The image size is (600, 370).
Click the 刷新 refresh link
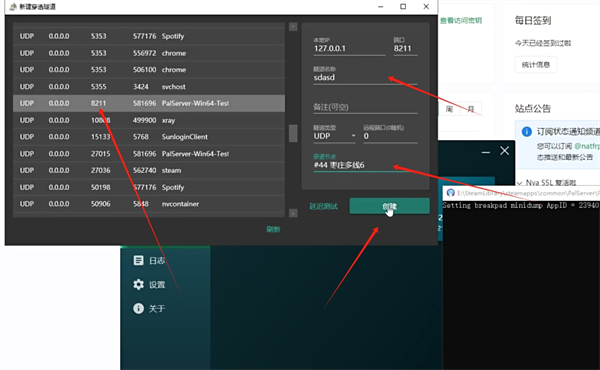coord(273,230)
